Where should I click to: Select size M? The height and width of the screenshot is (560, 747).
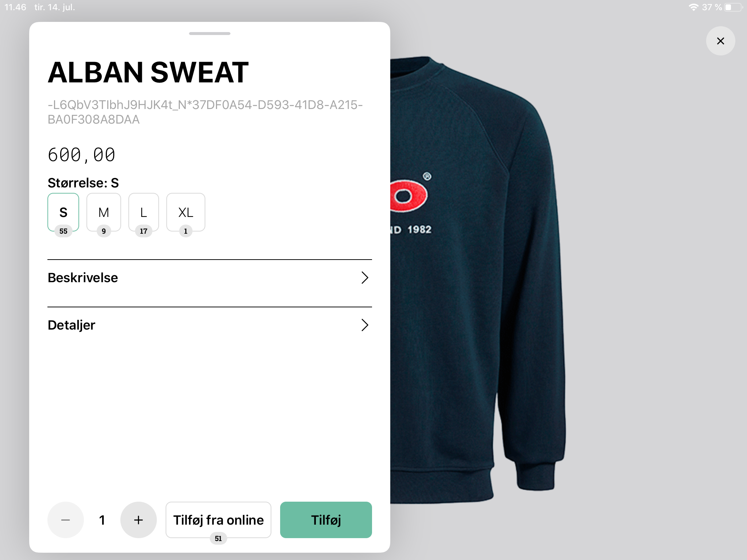click(104, 212)
